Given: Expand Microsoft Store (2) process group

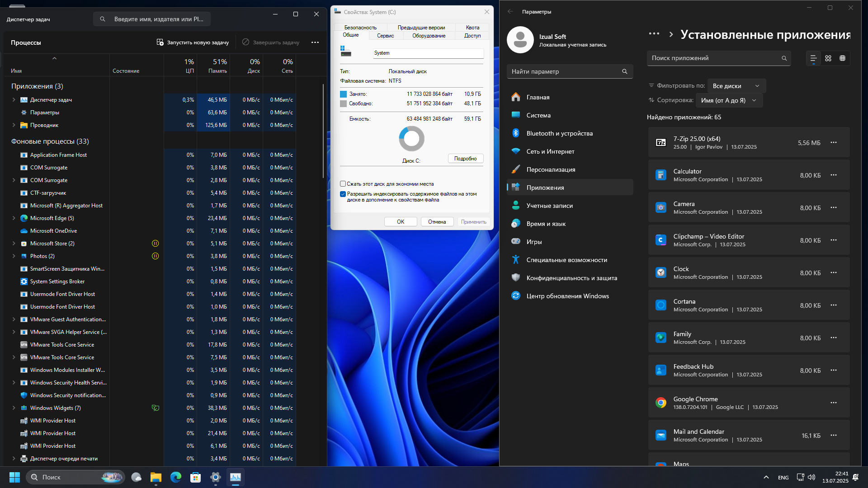Looking at the screenshot, I should (14, 244).
